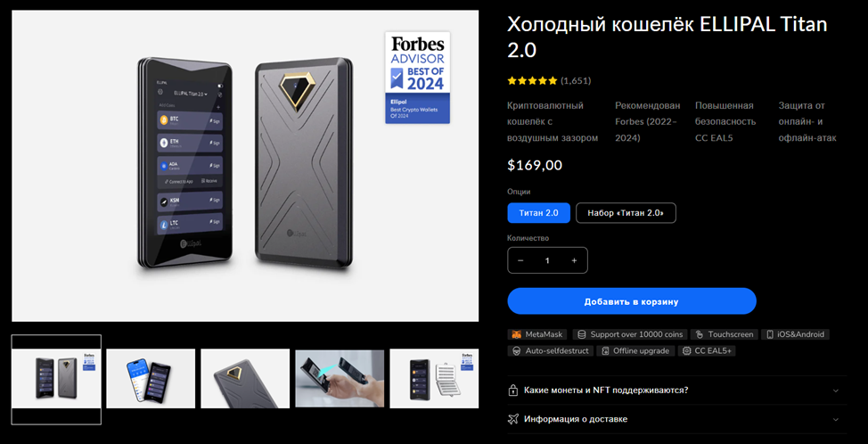
Task: Click the Touchscreen hand icon
Action: (x=700, y=334)
